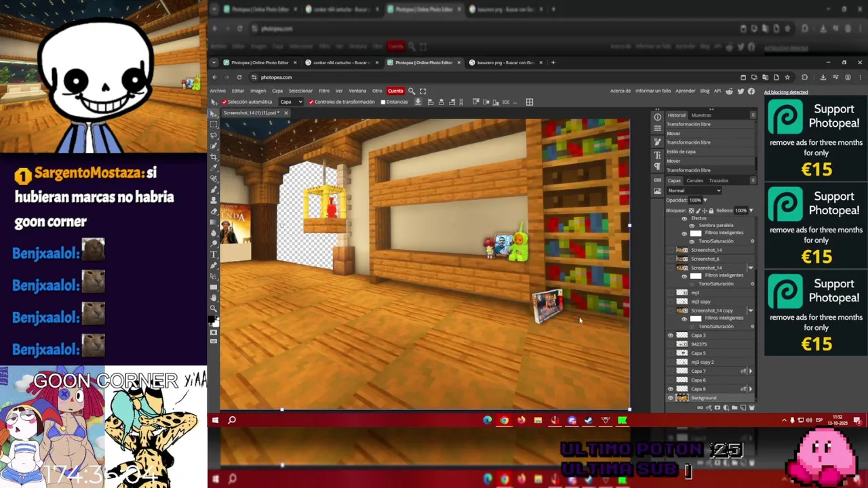Click the Ad blocking detected link
Viewport: 868px width, 488px height.
(786, 92)
